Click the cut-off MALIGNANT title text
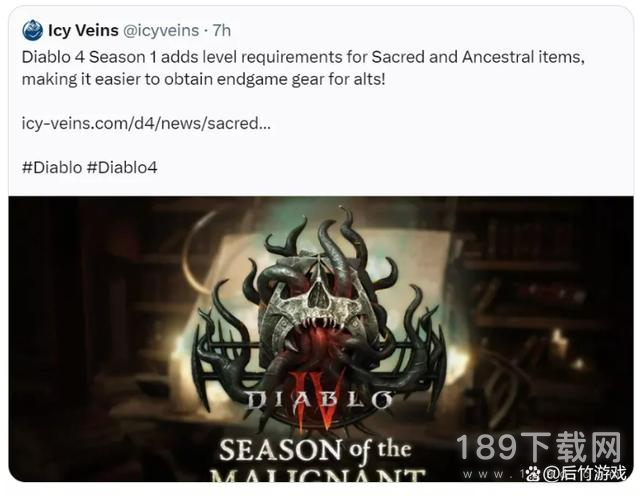Screen dimensions: 640x496 (318, 475)
